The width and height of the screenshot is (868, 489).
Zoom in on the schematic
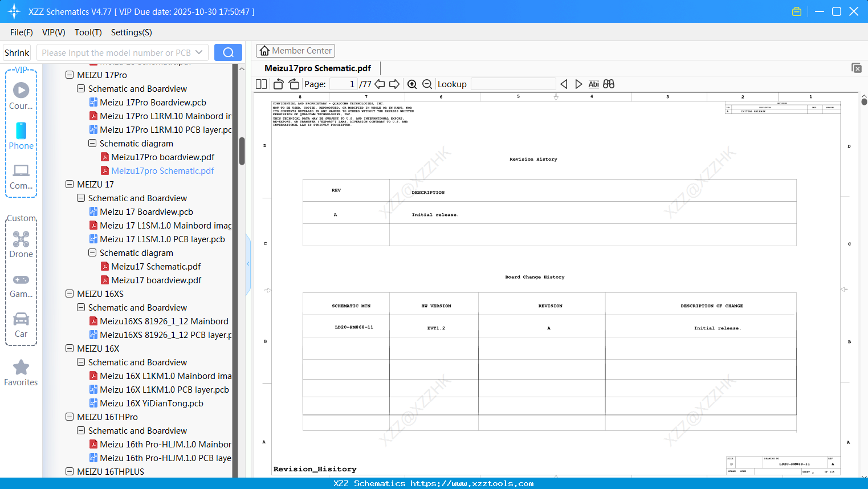coord(412,84)
